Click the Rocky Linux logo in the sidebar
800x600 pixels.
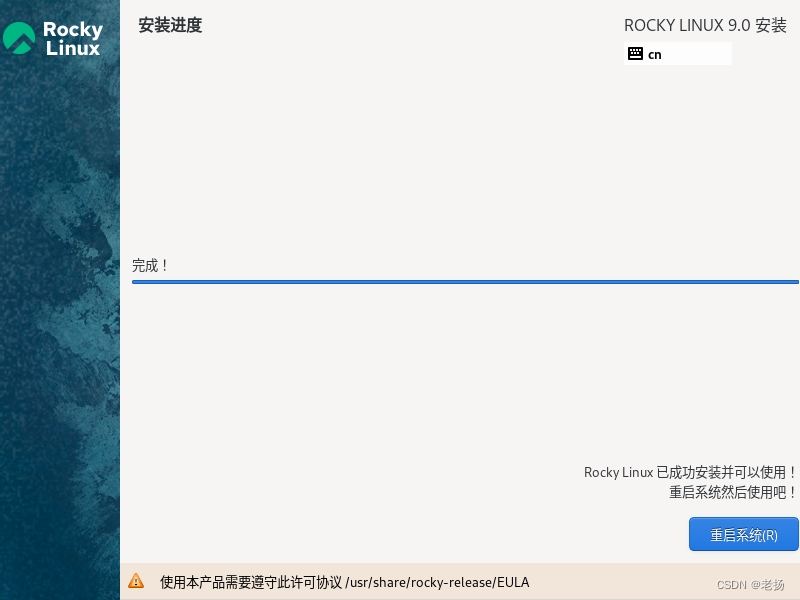[x=53, y=38]
